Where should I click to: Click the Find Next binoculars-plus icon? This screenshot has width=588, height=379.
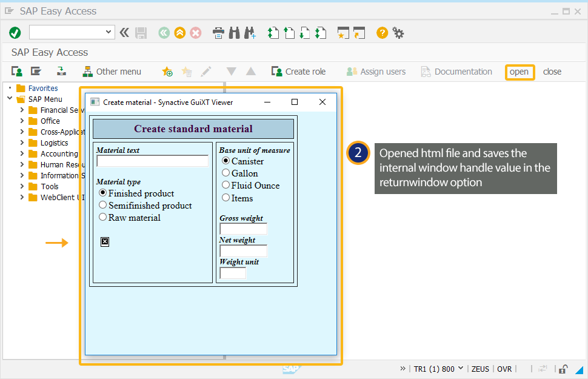250,33
